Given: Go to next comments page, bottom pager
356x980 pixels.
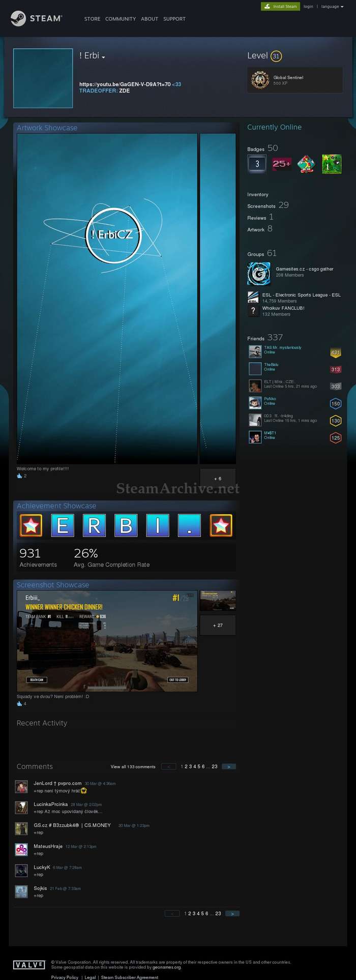Looking at the screenshot, I should (x=232, y=913).
